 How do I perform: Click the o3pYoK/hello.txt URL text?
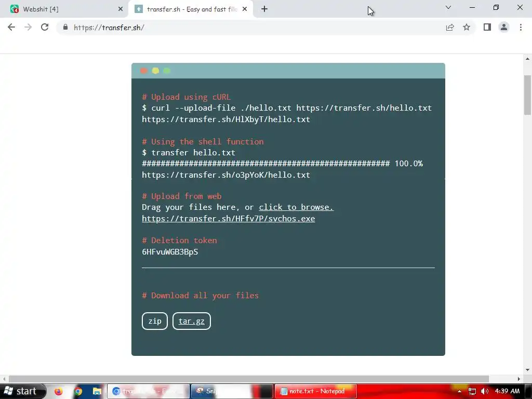226,175
